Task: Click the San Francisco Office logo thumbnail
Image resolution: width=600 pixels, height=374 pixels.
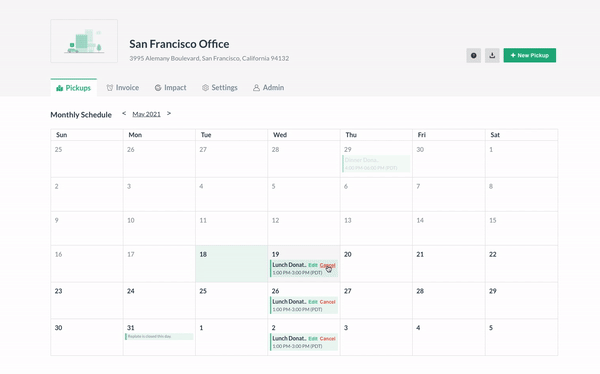Action: pos(84,41)
